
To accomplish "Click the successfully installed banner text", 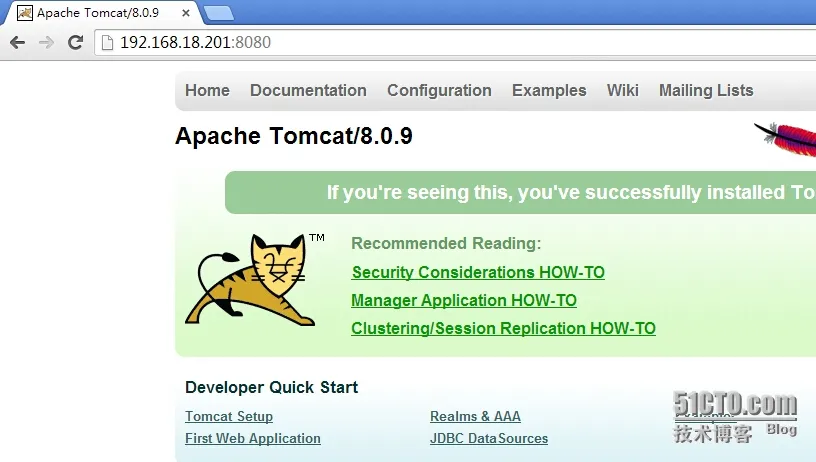I will point(571,192).
